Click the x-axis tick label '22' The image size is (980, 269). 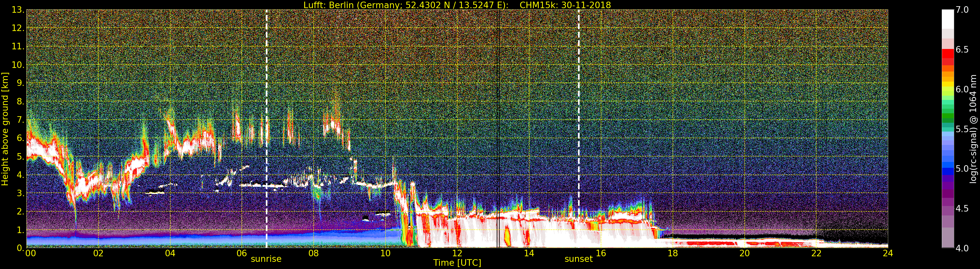tap(816, 253)
